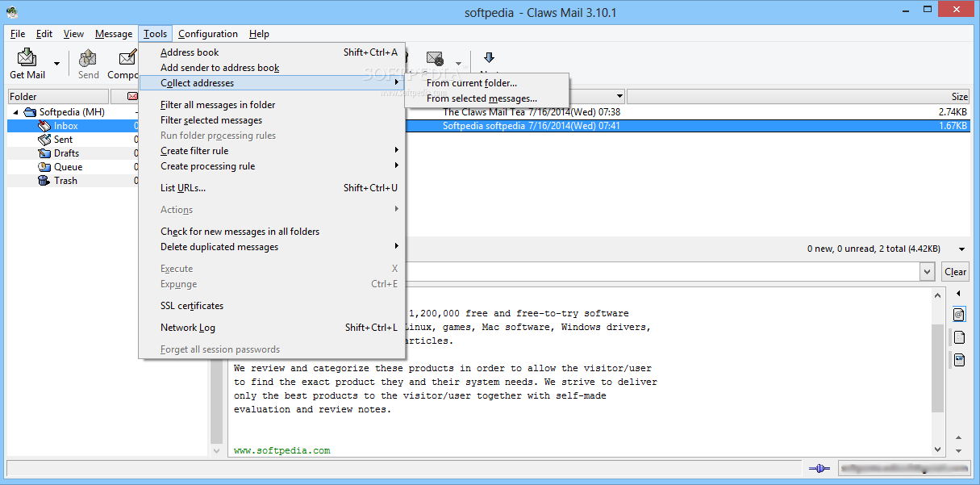Choose Add sender to address book
Viewport: 980px width, 485px height.
(x=272, y=68)
